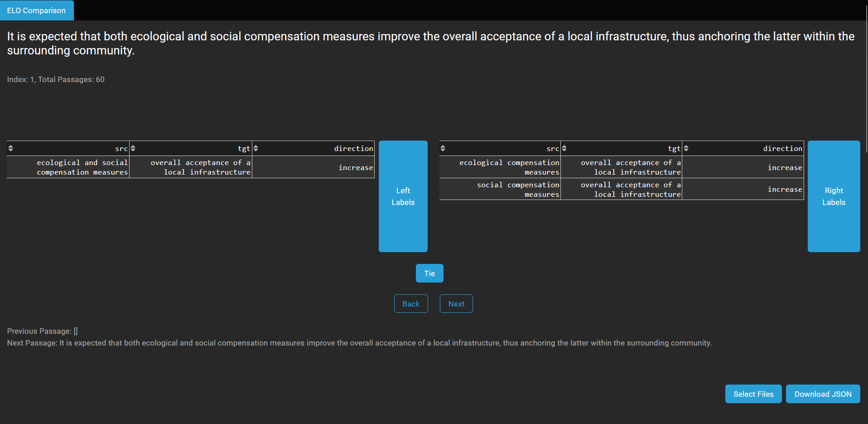Click the 'Index: 1, Total Passages: 60' text

pyautogui.click(x=56, y=79)
